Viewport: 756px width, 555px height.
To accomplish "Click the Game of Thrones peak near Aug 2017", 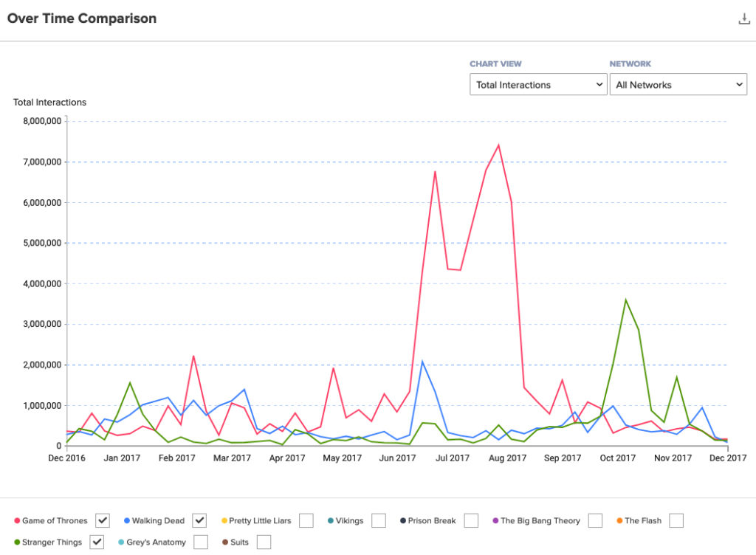I will pos(498,145).
